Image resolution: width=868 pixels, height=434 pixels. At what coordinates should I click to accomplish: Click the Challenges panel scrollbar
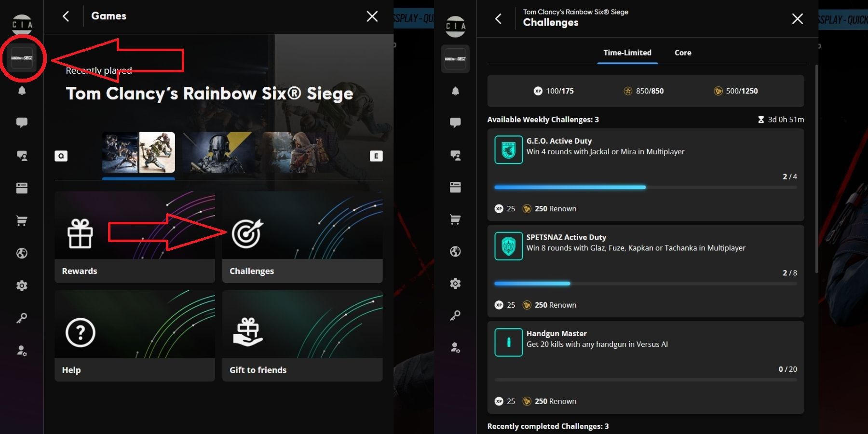(x=816, y=169)
